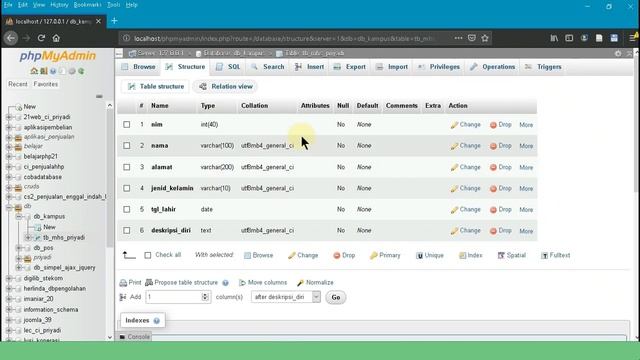Collapse navigation panel link icon
640x360 pixels.
pyautogui.click(x=99, y=96)
